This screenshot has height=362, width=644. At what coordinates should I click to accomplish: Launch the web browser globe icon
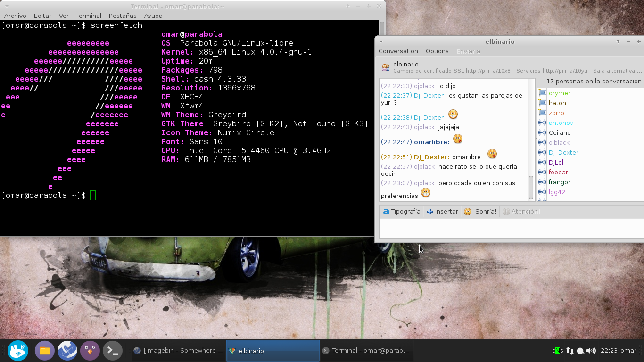(x=67, y=351)
